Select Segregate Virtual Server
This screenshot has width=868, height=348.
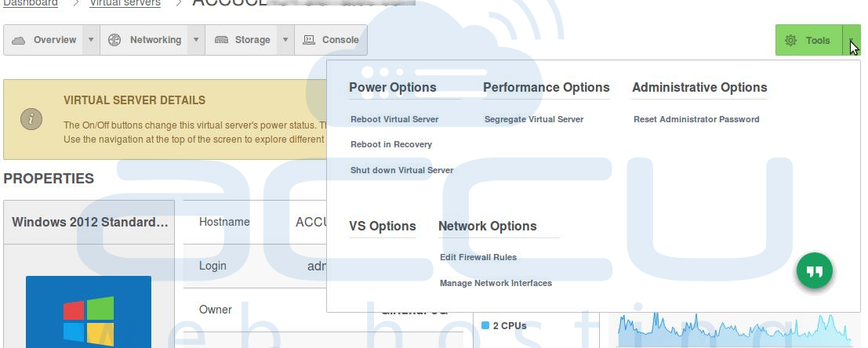[x=534, y=119]
